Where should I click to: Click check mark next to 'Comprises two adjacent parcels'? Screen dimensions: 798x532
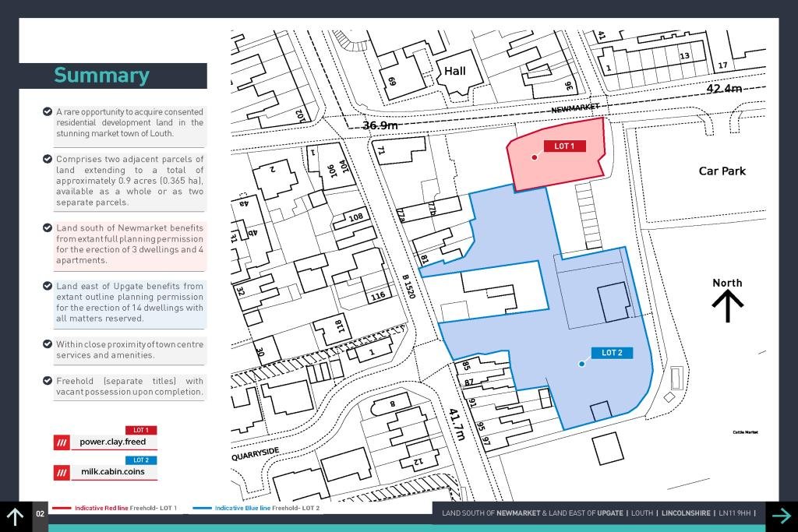(x=48, y=159)
